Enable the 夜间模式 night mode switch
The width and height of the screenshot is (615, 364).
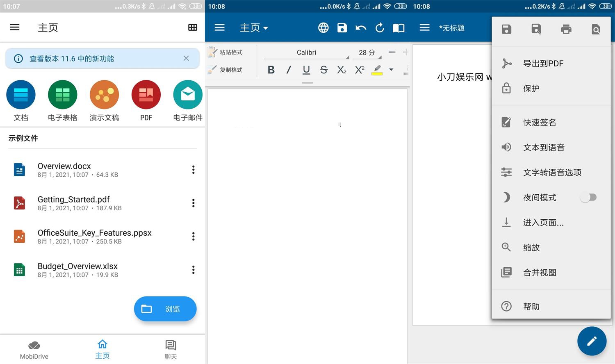(x=589, y=197)
